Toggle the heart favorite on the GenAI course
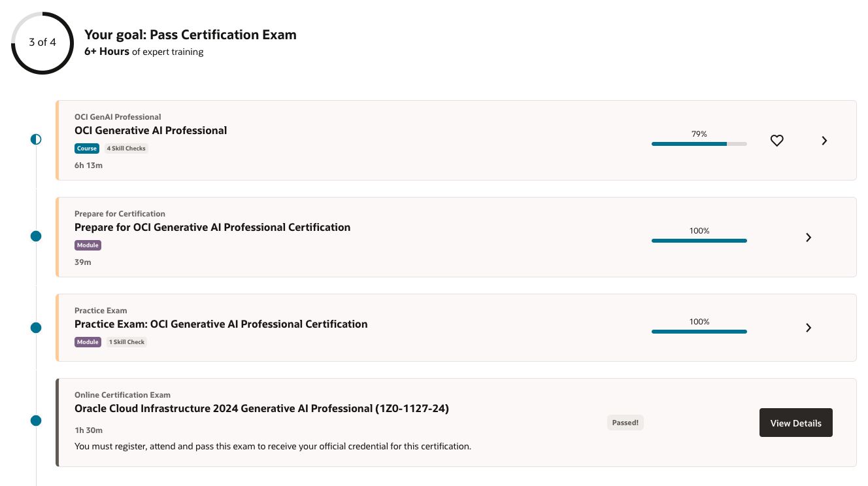The height and width of the screenshot is (486, 868). pyautogui.click(x=776, y=140)
